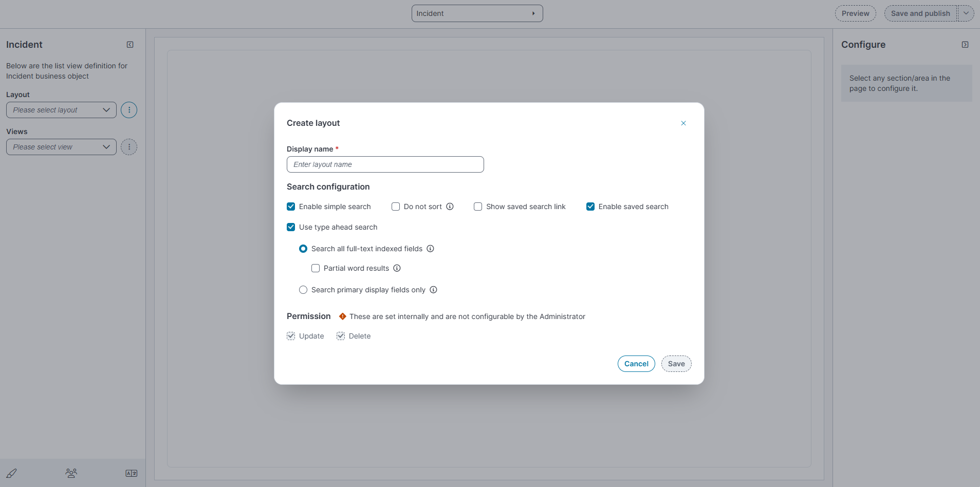Click the Preview button
This screenshot has width=980, height=487.
coord(855,13)
